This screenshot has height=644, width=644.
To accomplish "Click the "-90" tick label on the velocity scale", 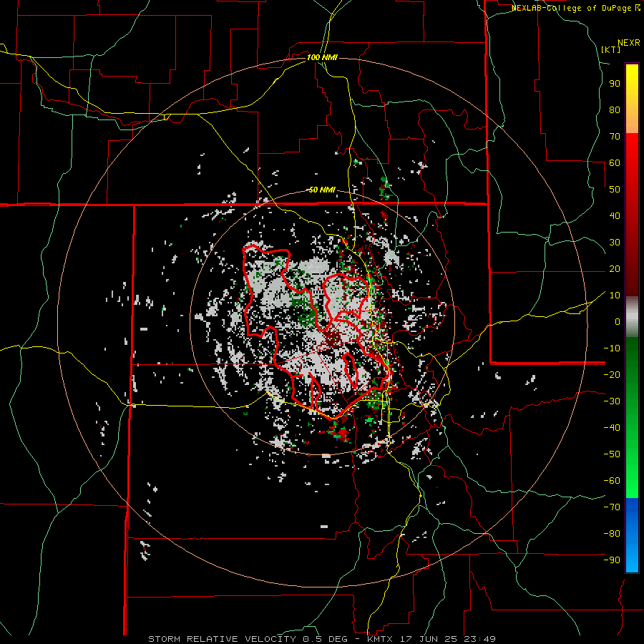I will pyautogui.click(x=612, y=560).
